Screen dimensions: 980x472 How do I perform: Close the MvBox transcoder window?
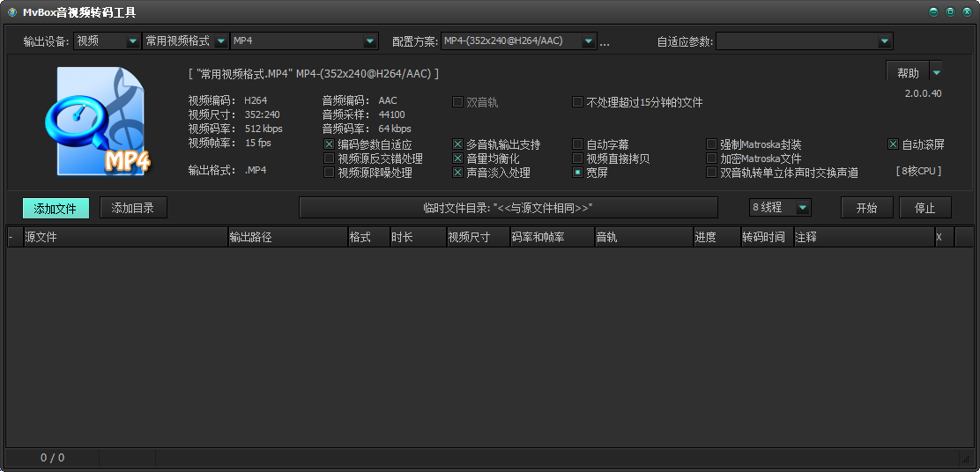[967, 11]
